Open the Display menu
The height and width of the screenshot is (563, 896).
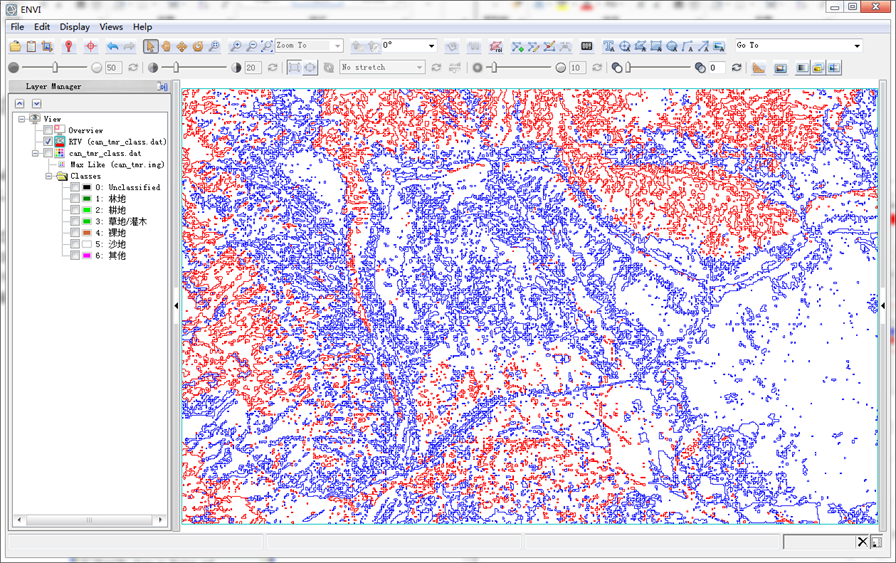click(75, 27)
